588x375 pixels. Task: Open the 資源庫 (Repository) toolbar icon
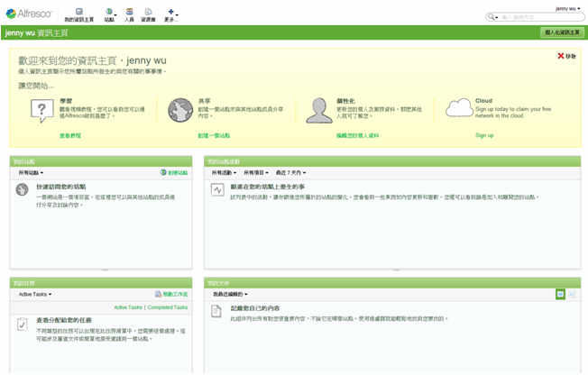tap(148, 15)
